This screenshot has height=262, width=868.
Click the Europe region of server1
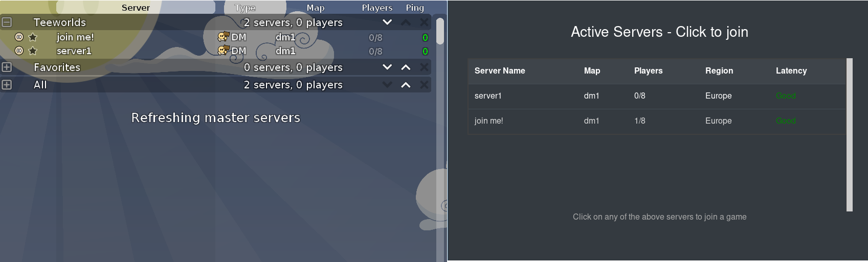pos(718,96)
